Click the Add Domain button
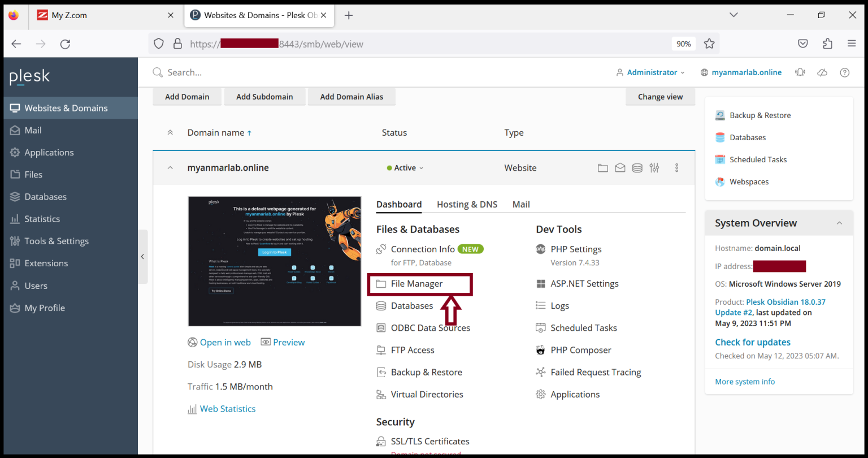The height and width of the screenshot is (458, 868). coord(187,97)
